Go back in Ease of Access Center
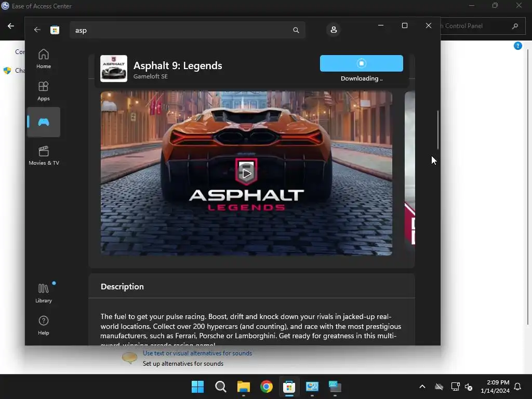Viewport: 532px width, 399px height. click(x=11, y=26)
